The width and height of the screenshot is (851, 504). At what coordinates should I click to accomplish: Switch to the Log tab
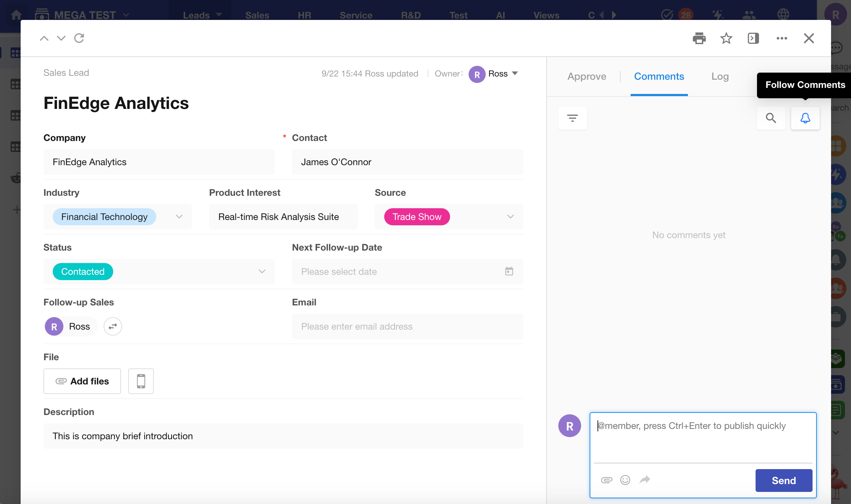[x=720, y=77]
